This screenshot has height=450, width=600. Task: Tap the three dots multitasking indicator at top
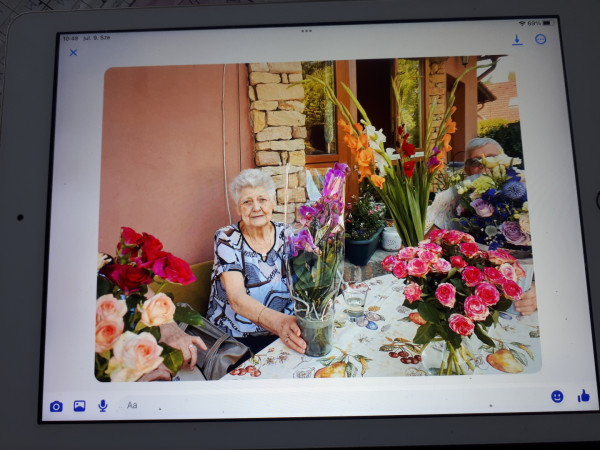coord(306,31)
